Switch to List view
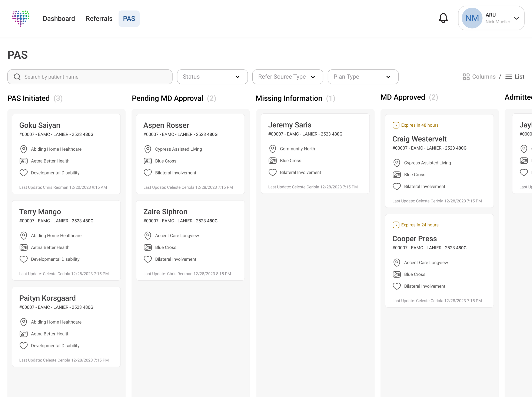 [x=515, y=77]
